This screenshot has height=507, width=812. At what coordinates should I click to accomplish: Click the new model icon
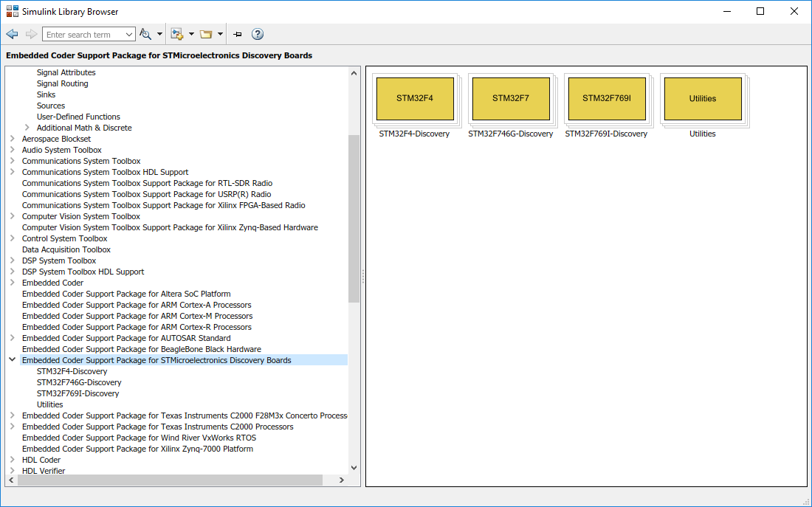coord(177,34)
